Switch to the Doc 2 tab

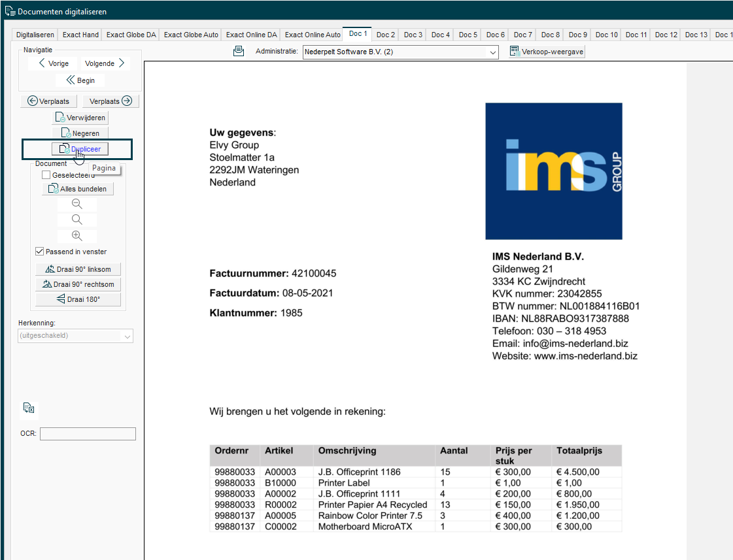coord(386,35)
